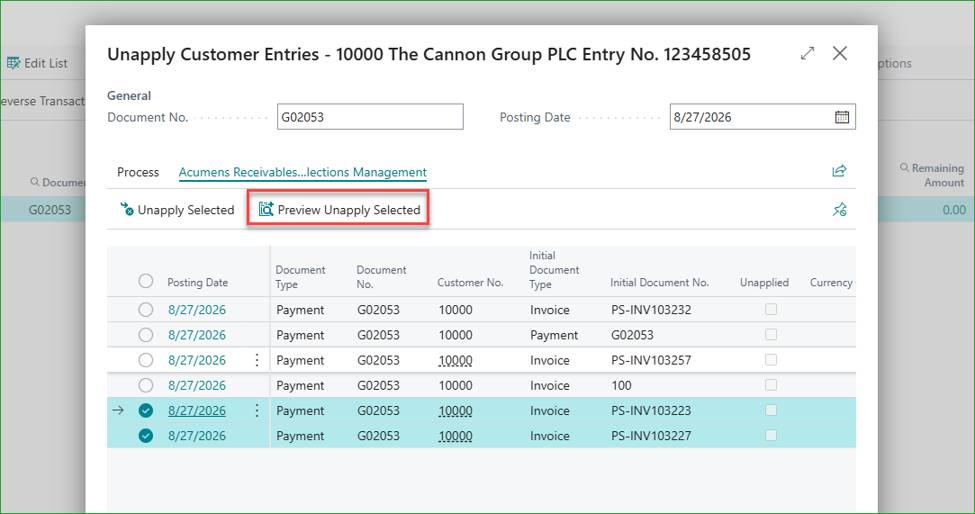Toggle the select-all rows circle in header
The image size is (975, 514).
coord(146,281)
